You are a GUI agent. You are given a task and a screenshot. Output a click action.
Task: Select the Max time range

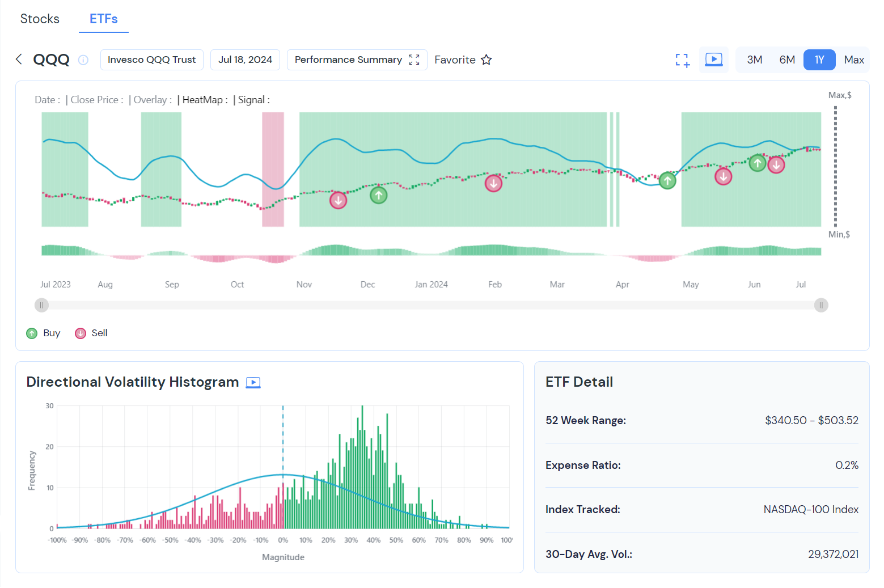(854, 60)
